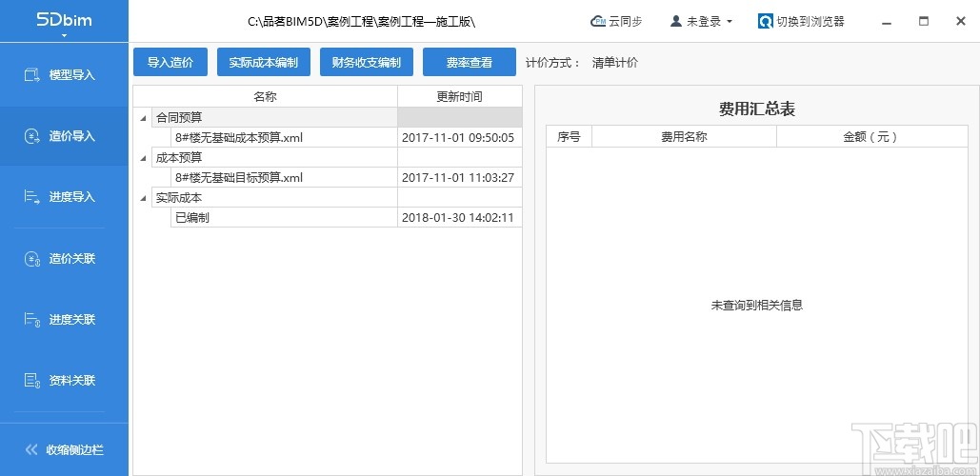Click the 实际成本编制 button
The height and width of the screenshot is (476, 980).
pos(264,62)
